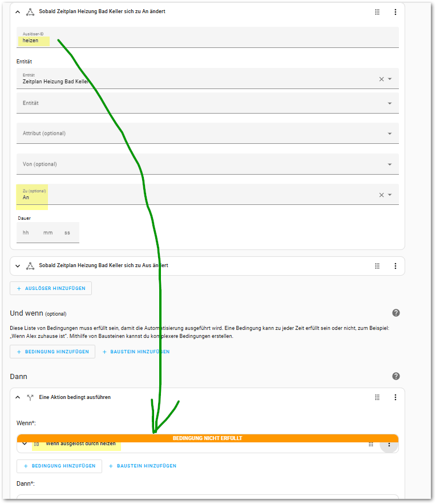Click Baustein hinzufügen under Und wenn
Image resolution: width=436 pixels, height=504 pixels.
point(136,352)
